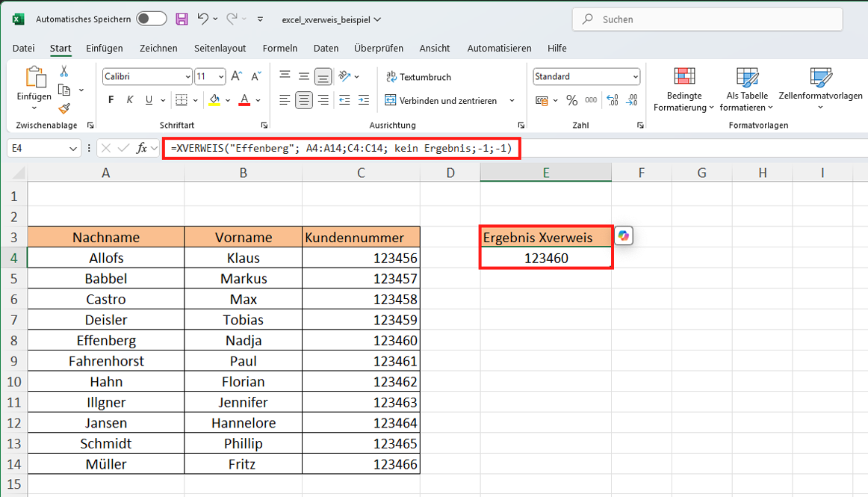
Task: Click the accounting number format icon
Action: coord(542,100)
